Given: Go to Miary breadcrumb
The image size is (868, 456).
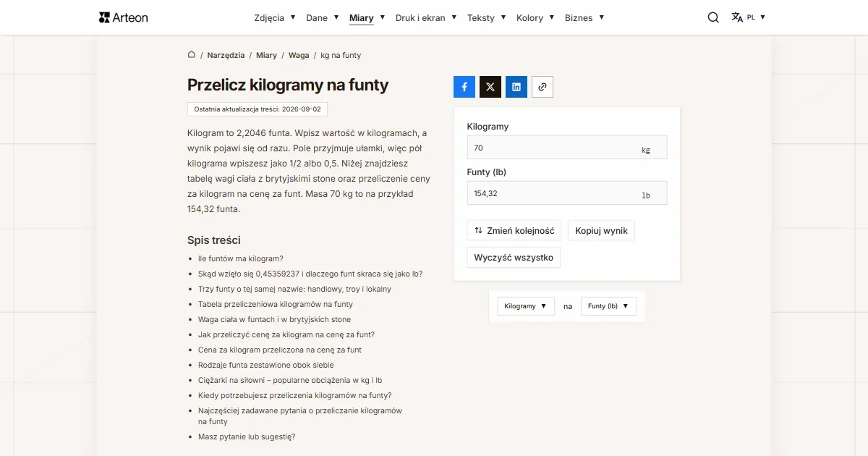Looking at the screenshot, I should click(x=266, y=55).
